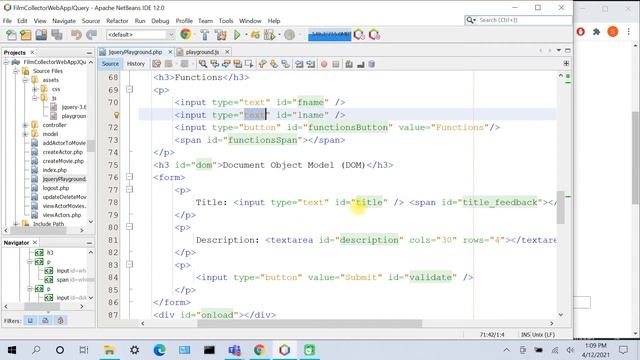Click the memory usage bar
Screen dimensions: 640x360
coord(329,35)
